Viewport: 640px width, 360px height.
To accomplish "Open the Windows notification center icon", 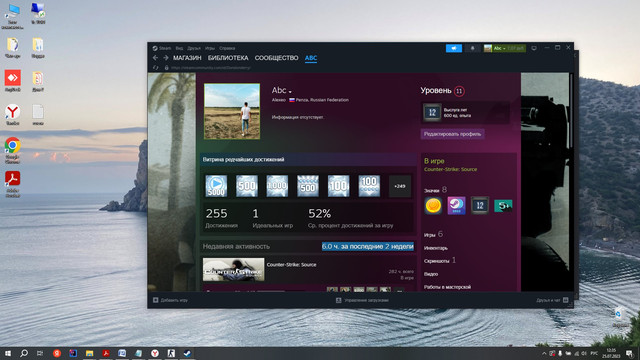I will 629,353.
